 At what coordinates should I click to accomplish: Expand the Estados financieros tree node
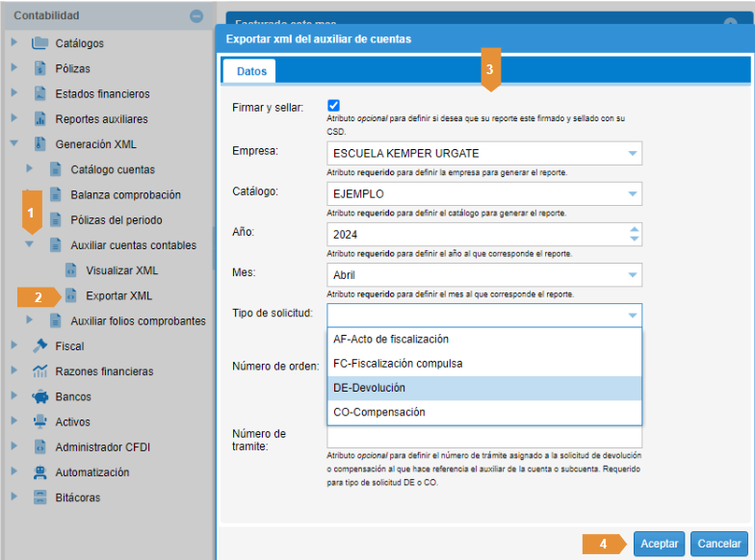(x=13, y=93)
